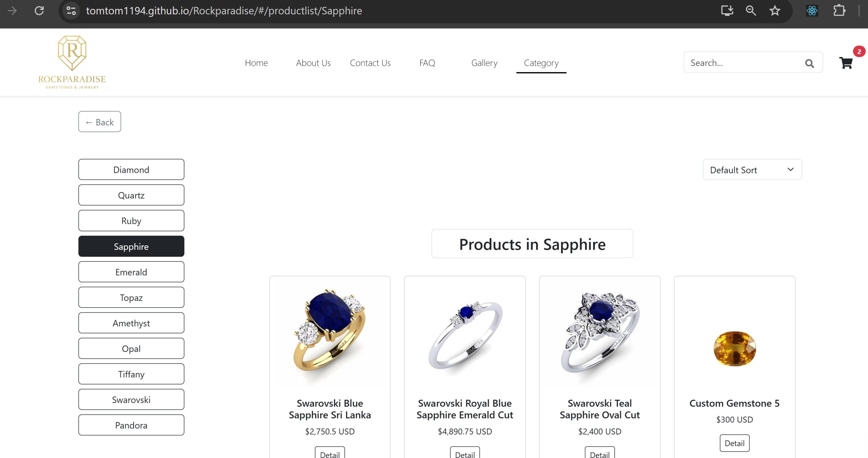Reload the page with the refresh icon
Viewport: 868px width, 458px height.
click(39, 11)
